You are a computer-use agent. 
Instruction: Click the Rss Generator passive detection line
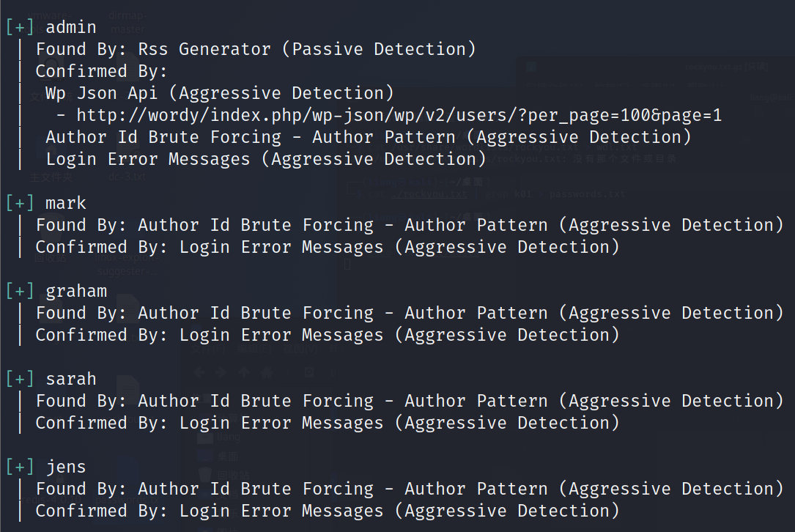[256, 49]
